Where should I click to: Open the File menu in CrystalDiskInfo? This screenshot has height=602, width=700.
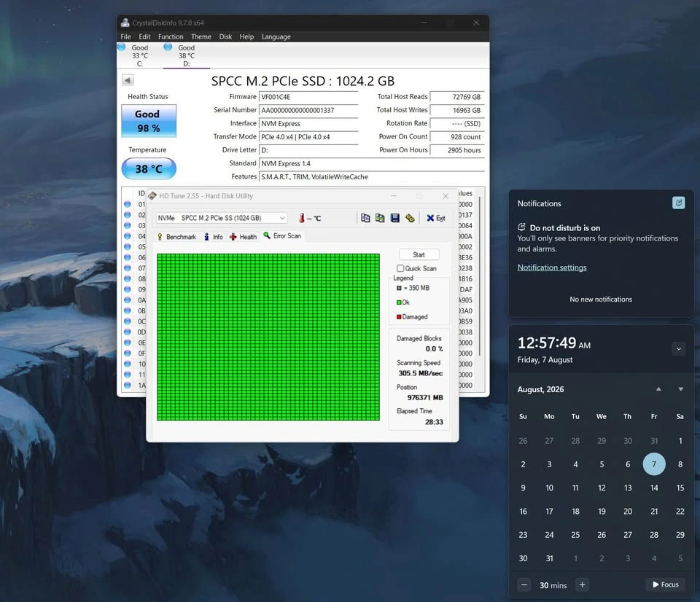tap(126, 36)
